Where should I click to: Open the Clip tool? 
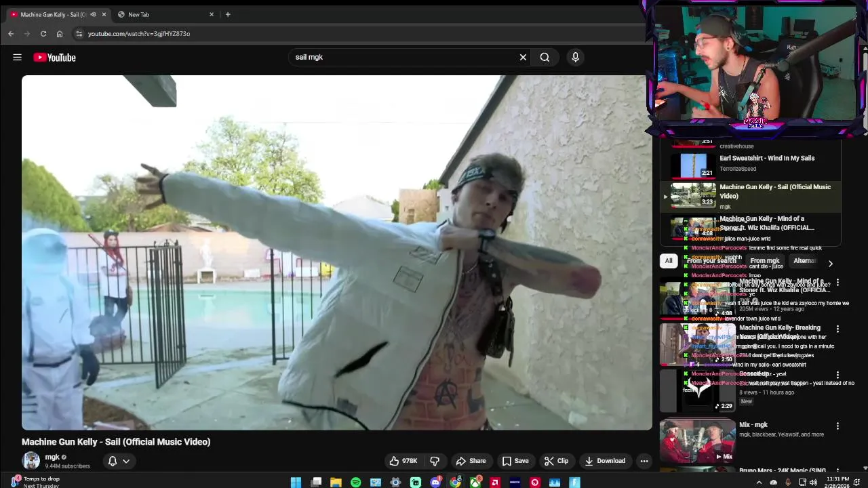[x=556, y=461]
